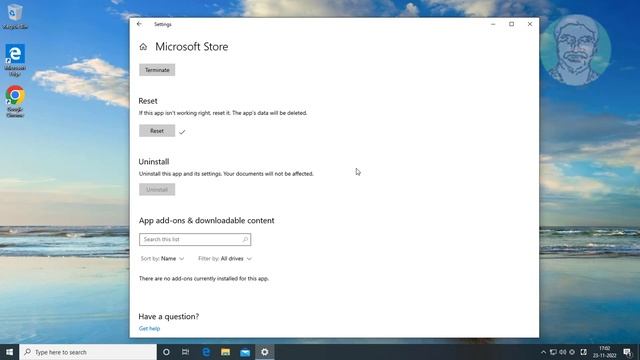
Task: Open Task View from the taskbar
Action: [185, 352]
